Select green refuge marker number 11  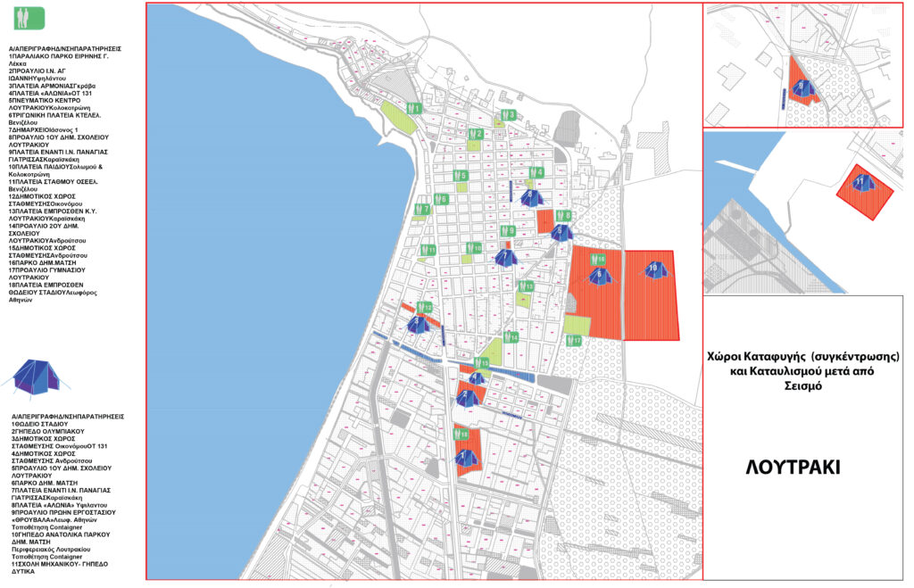coord(429,250)
